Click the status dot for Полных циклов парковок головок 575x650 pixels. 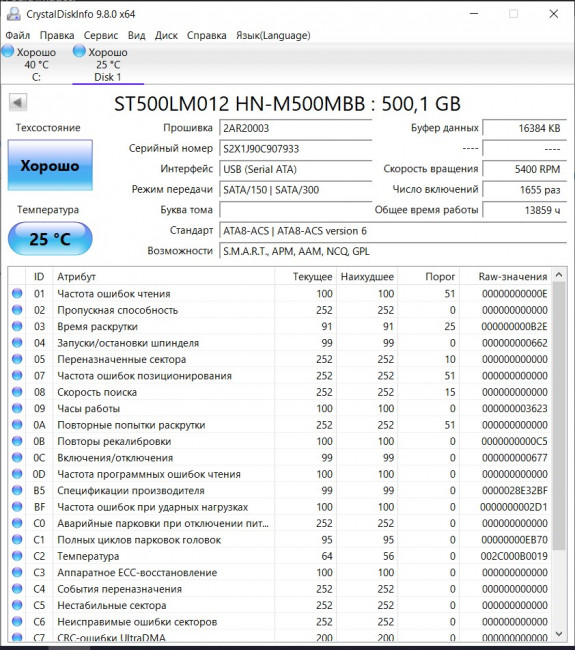[x=17, y=539]
